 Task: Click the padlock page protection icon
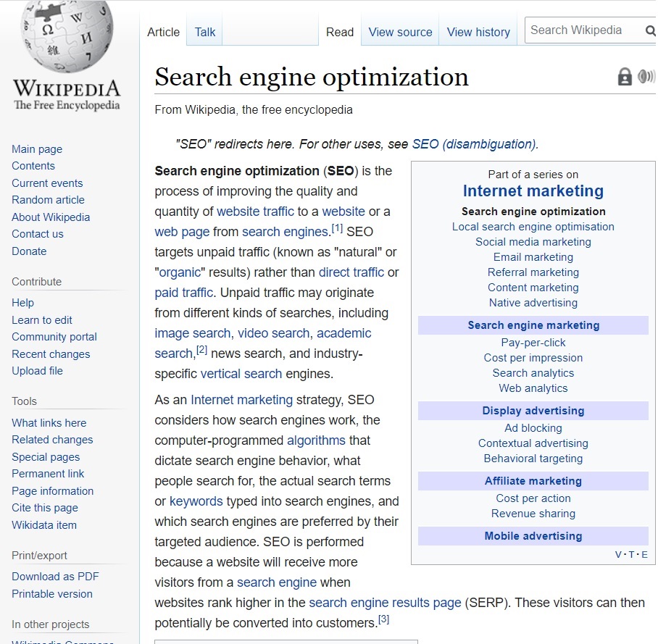click(x=625, y=77)
